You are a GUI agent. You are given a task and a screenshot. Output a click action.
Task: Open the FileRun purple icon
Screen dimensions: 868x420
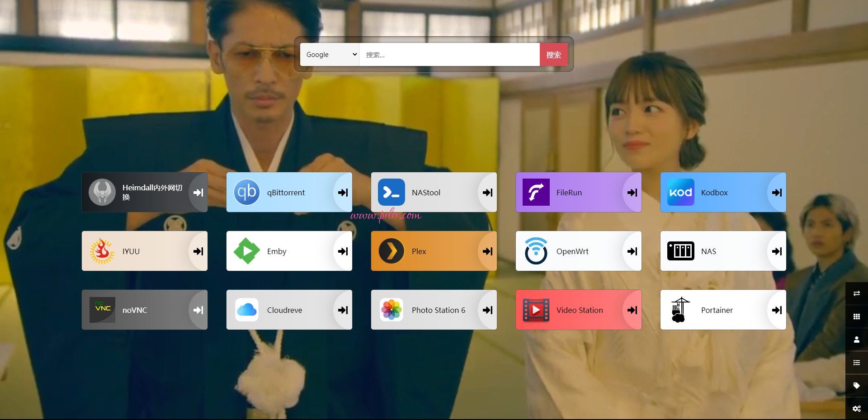click(536, 193)
